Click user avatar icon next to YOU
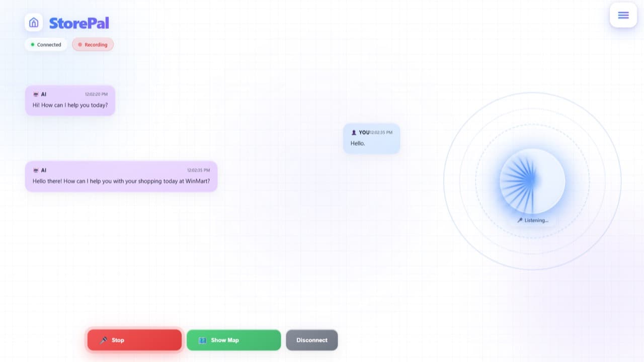This screenshot has width=644, height=362. tap(354, 133)
